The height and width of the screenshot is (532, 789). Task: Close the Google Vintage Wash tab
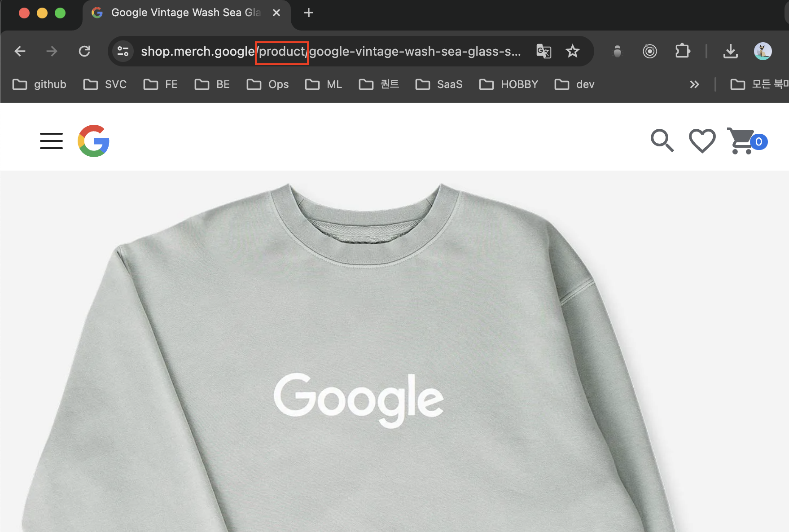pos(276,13)
